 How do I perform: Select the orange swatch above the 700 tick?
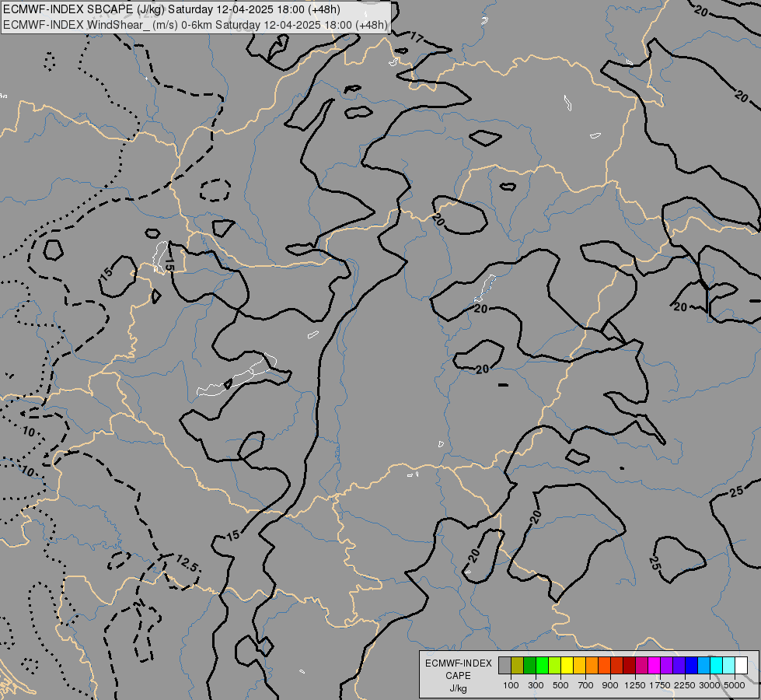click(x=592, y=665)
